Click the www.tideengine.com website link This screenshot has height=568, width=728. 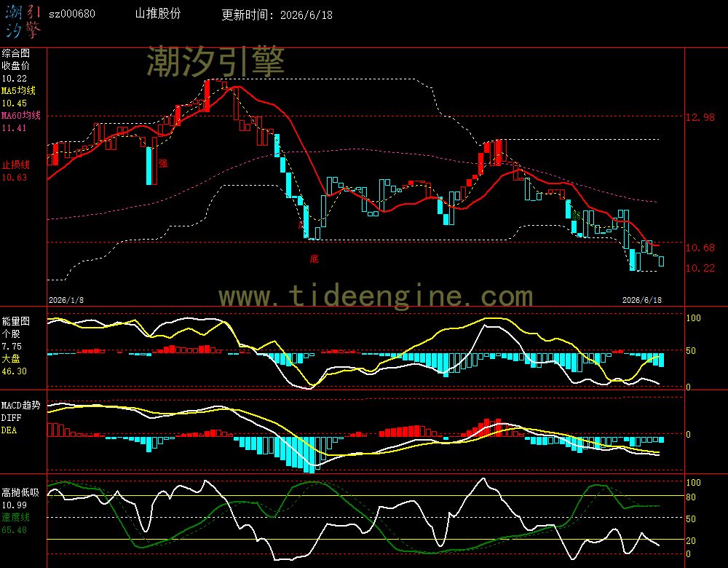pos(376,296)
